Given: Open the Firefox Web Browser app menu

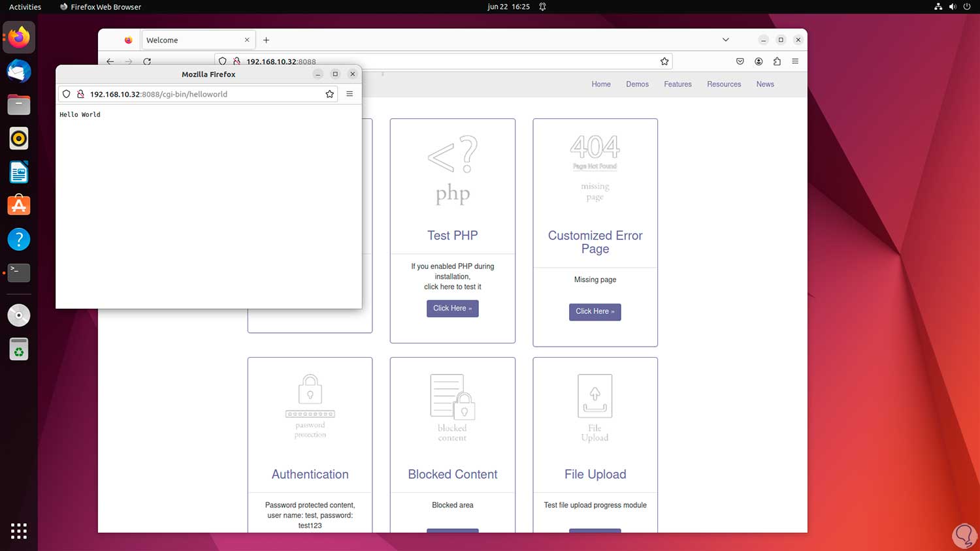Looking at the screenshot, I should 101,7.
